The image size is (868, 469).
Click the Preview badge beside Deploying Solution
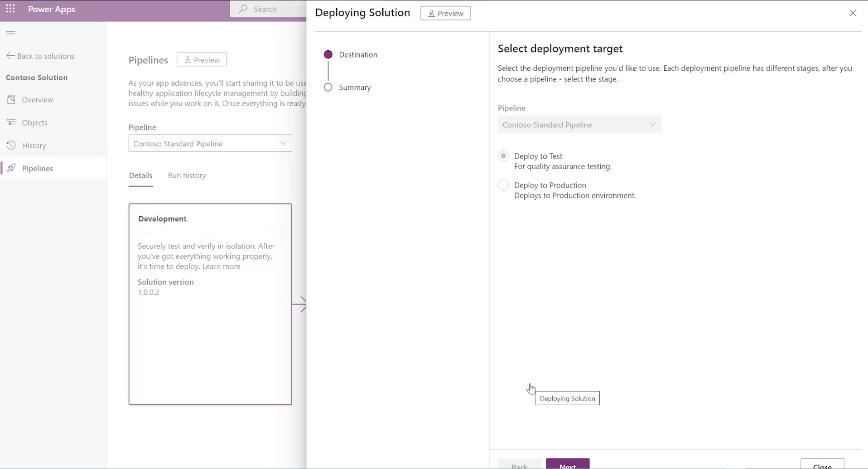coord(445,13)
